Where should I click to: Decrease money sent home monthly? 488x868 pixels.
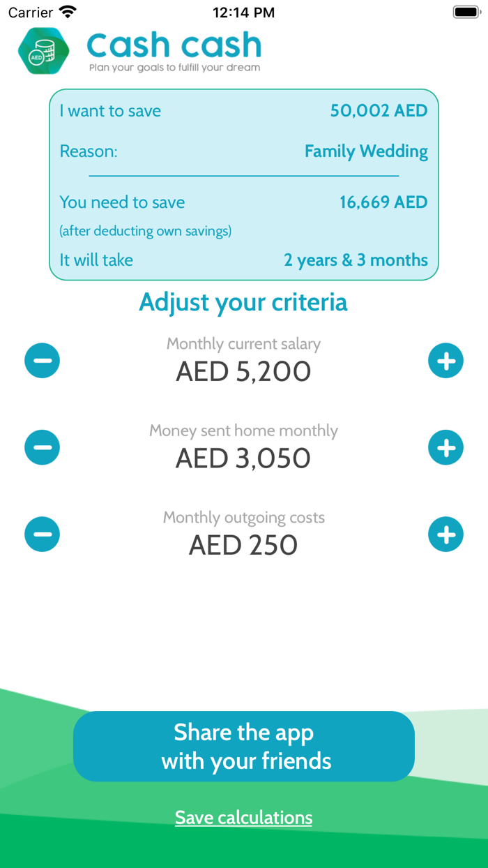pos(42,447)
